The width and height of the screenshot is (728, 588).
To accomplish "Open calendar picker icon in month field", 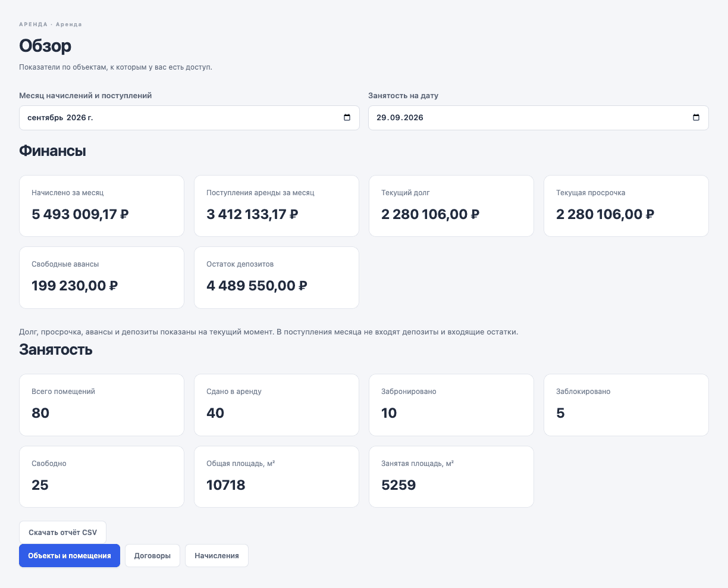I will [347, 117].
